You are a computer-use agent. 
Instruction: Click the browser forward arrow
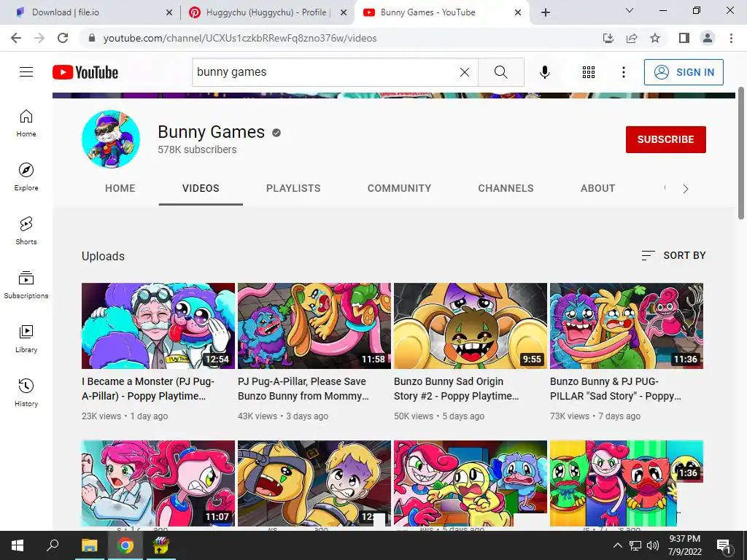point(39,38)
